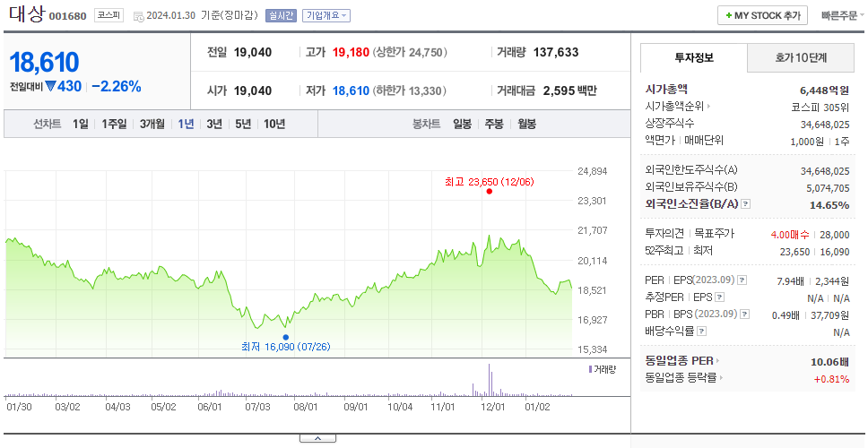Show the 주봉 candle chart
Viewport: 868px width, 448px height.
pyautogui.click(x=494, y=124)
